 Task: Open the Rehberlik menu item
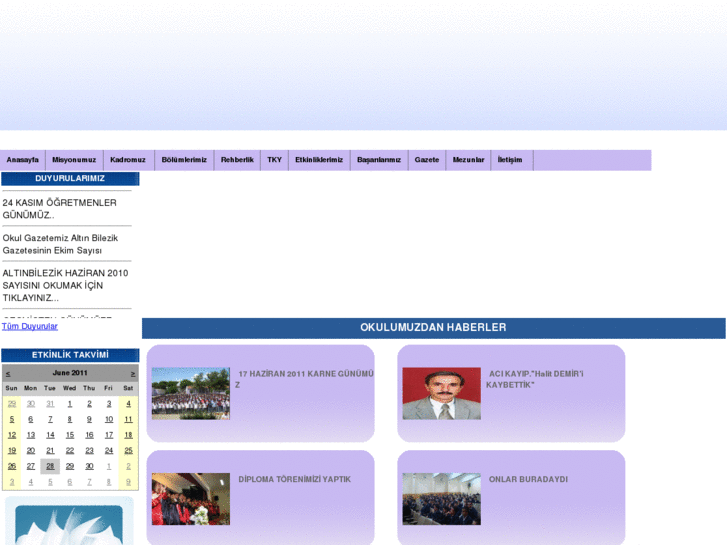tap(237, 160)
